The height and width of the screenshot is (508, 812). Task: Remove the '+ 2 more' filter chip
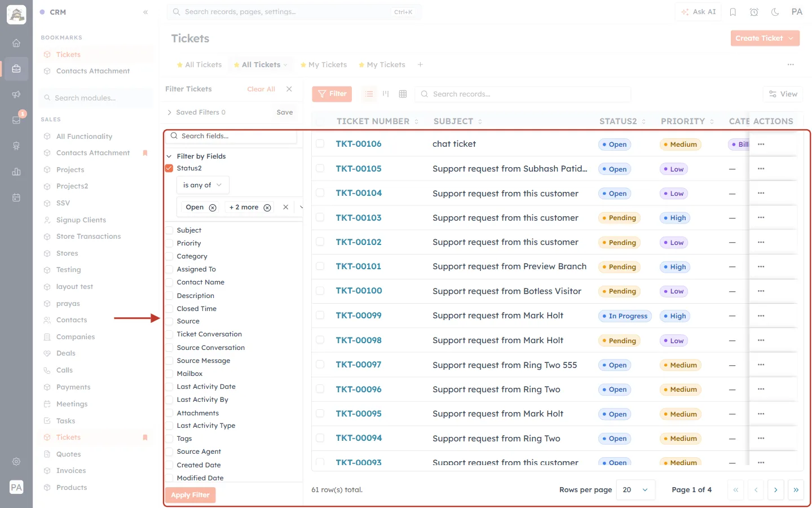click(267, 208)
